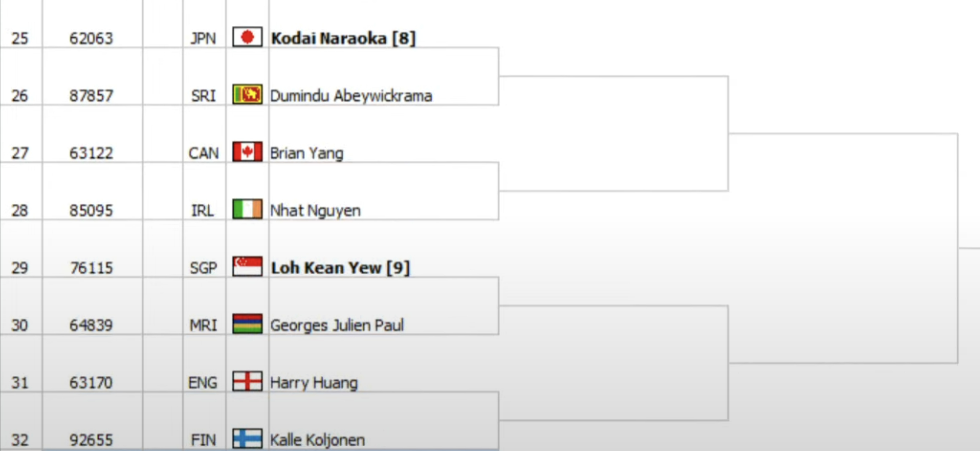Select Dumindu Abeywickrama entry

351,96
